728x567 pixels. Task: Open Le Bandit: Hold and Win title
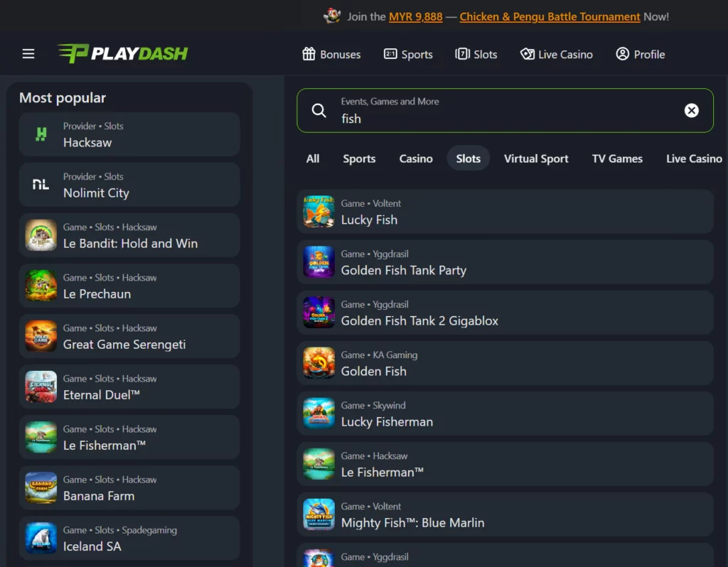point(131,244)
